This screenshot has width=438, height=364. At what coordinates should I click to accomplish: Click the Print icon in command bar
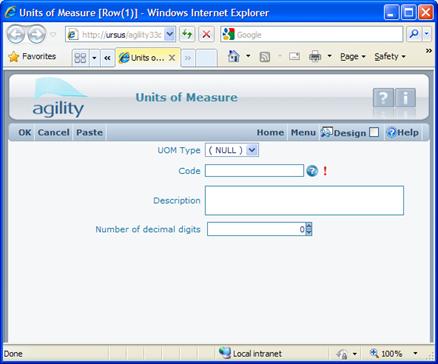click(x=315, y=57)
